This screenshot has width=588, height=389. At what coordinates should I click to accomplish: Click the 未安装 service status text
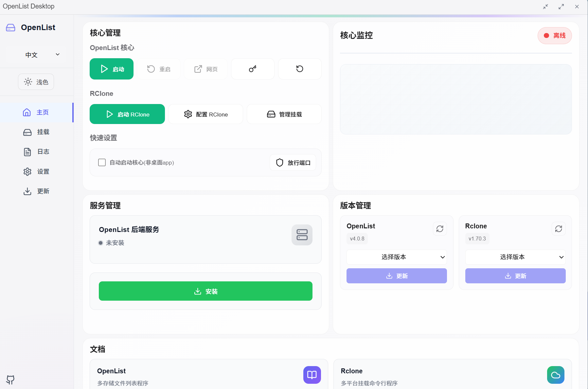(x=115, y=243)
